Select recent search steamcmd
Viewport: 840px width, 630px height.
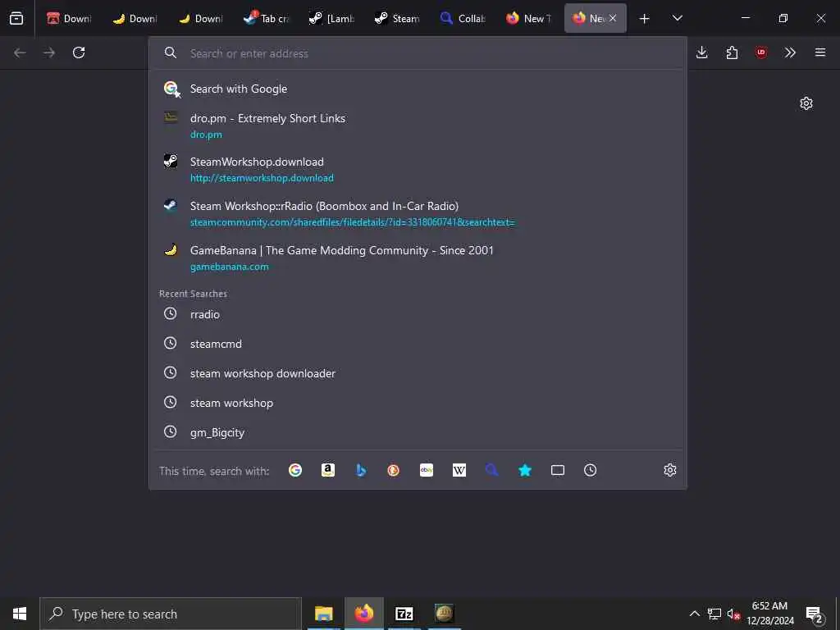pyautogui.click(x=418, y=344)
